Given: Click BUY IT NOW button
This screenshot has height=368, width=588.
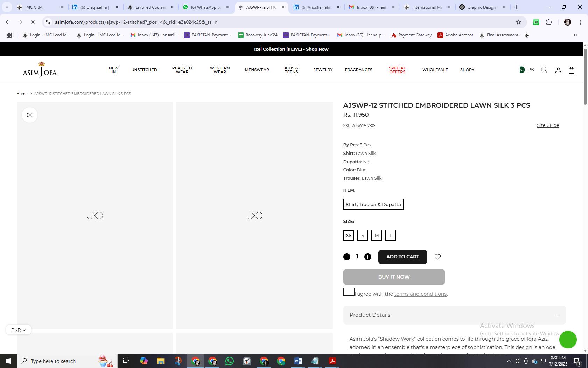Looking at the screenshot, I should (x=394, y=277).
